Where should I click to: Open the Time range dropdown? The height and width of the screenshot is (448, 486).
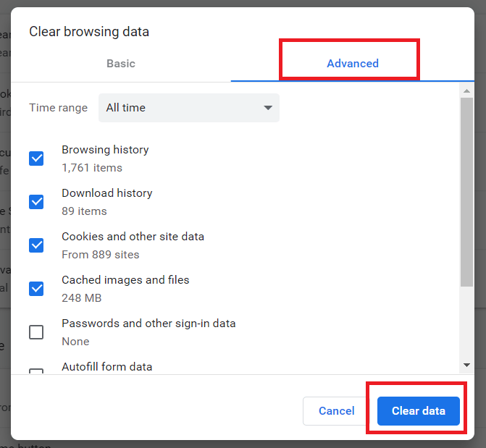189,108
